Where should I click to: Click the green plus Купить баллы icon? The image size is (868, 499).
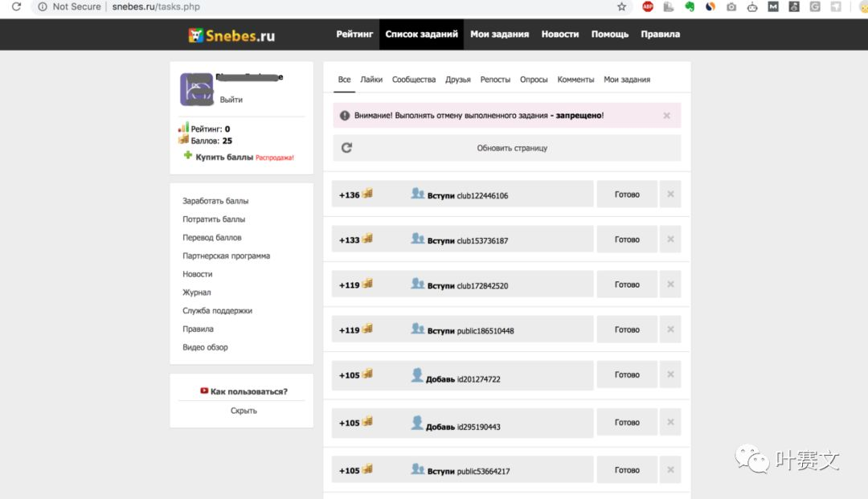point(188,157)
